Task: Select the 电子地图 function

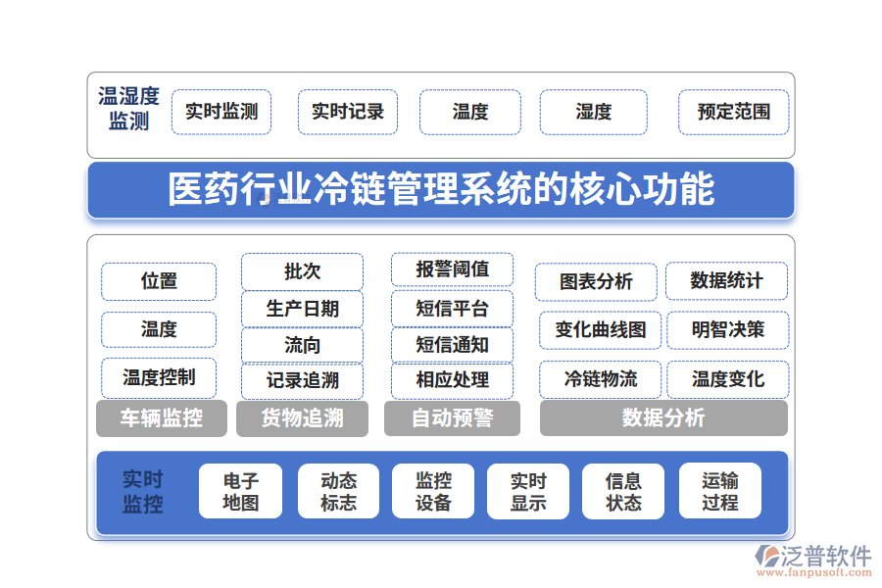Action: pyautogui.click(x=239, y=490)
